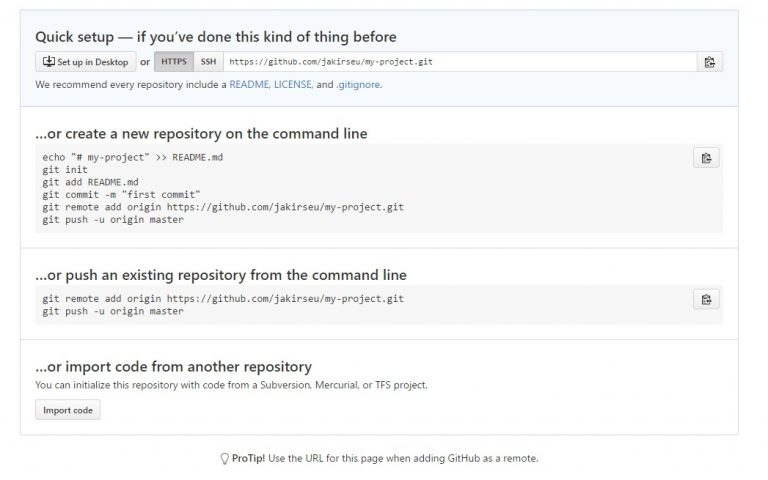Click "import code from another repository" heading
The width and height of the screenshot is (768, 480).
point(173,367)
